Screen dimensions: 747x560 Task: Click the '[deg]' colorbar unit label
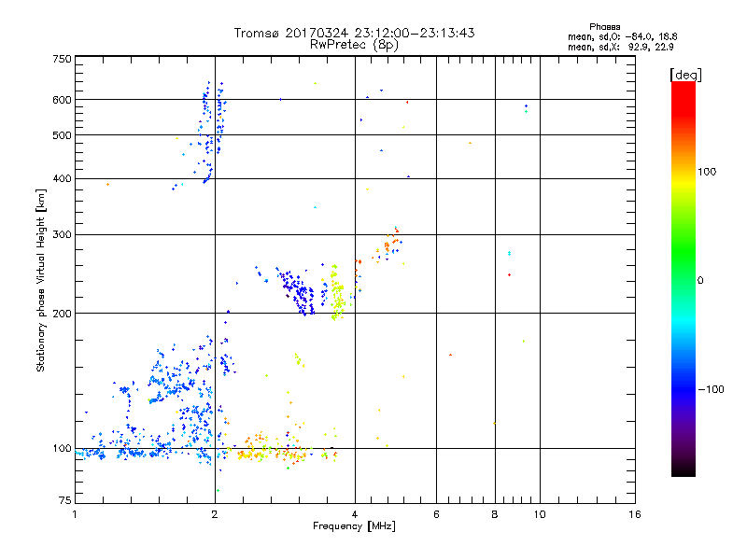tap(685, 75)
